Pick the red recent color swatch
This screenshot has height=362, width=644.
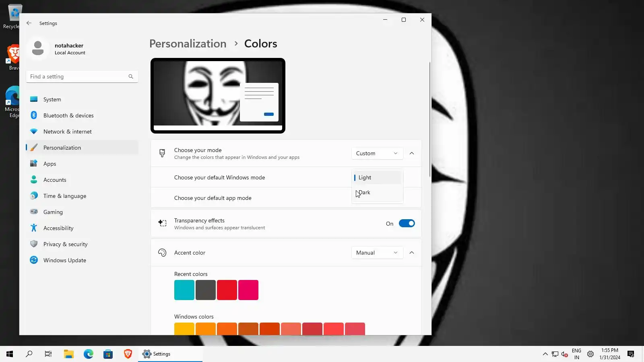click(227, 290)
